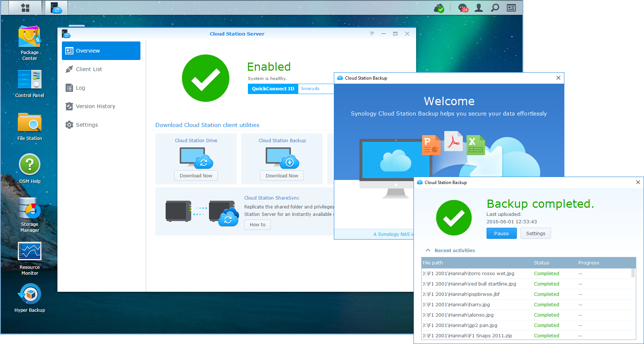The width and height of the screenshot is (644, 344).
Task: Click the green Enabled checkmark status icon
Action: click(206, 78)
